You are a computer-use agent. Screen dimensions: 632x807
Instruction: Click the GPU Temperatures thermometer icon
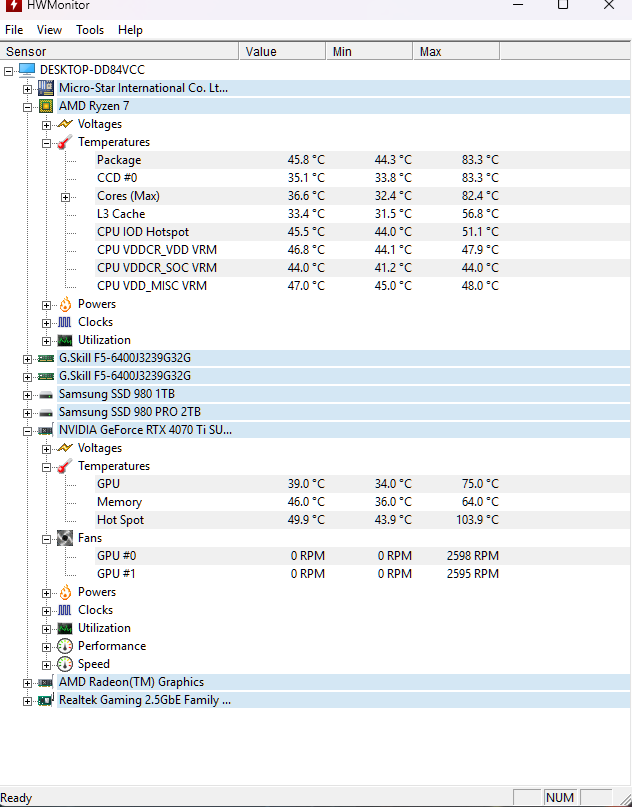click(65, 466)
